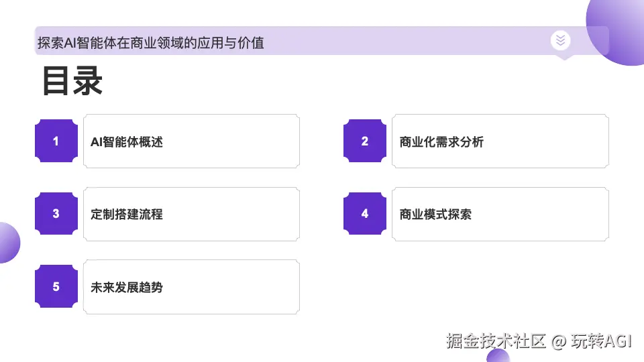Click the double chevron down icon
This screenshot has width=644, height=362.
[x=561, y=41]
